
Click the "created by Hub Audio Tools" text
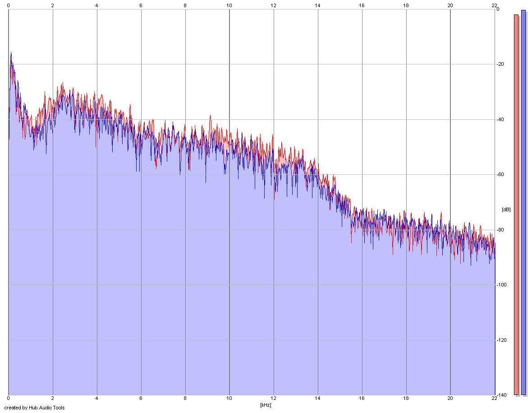pos(34,408)
